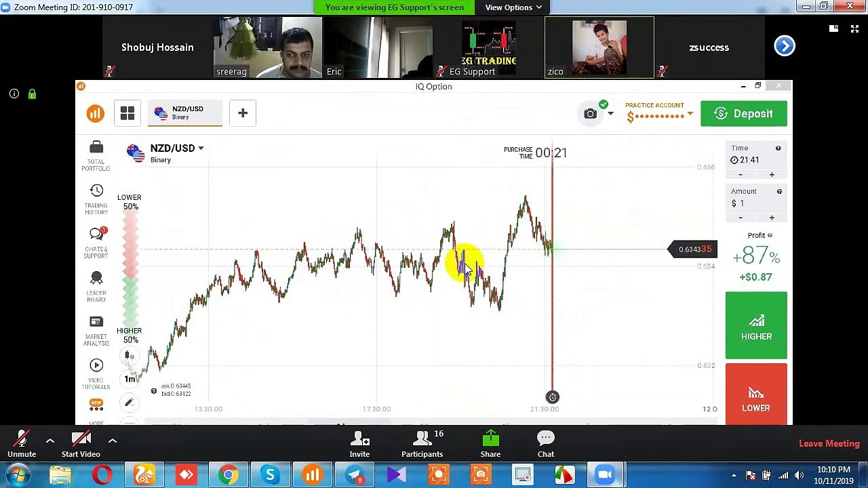The width and height of the screenshot is (868, 488).
Task: Open Zoom View Options dropdown
Action: click(513, 7)
